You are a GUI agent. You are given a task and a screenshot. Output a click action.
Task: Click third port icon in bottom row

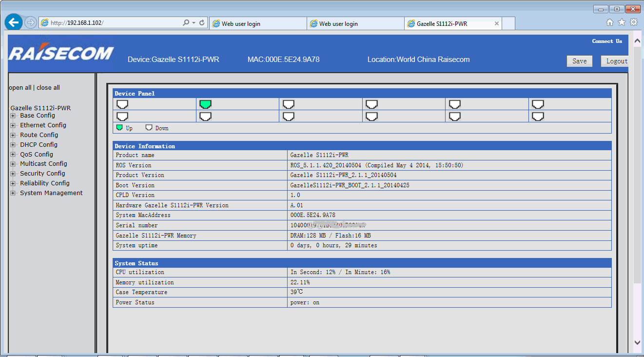(x=289, y=116)
